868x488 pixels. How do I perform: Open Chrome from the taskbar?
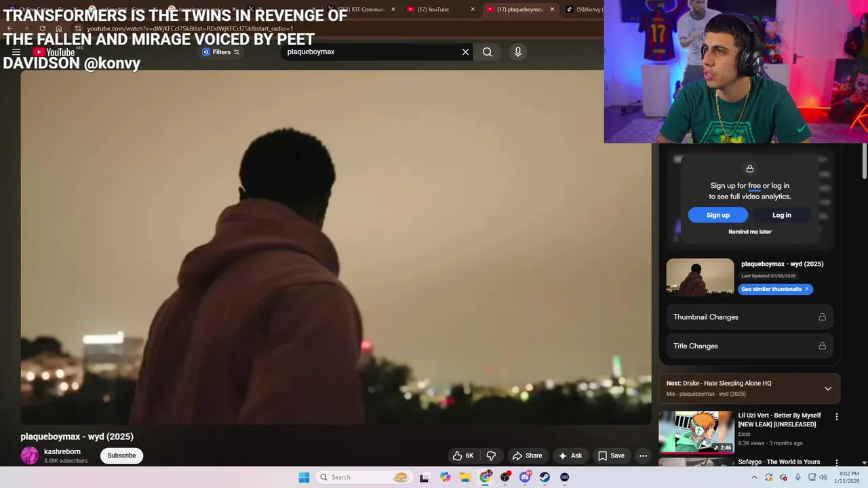485,477
